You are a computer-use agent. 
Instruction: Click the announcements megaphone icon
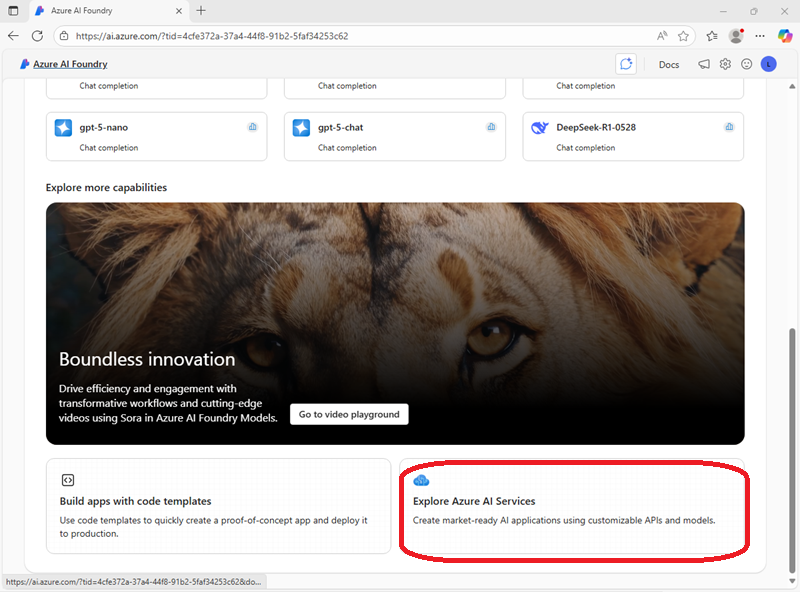click(x=704, y=64)
